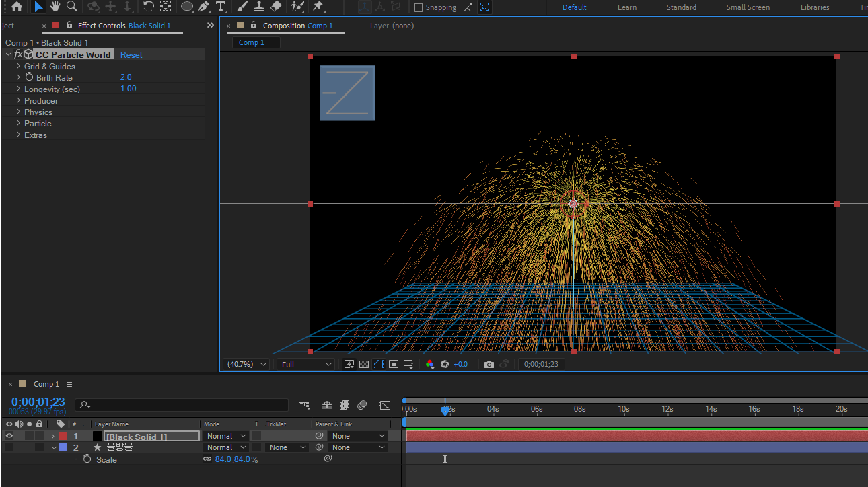
Task: Pick the Pen tool in toolbar
Action: [204, 7]
